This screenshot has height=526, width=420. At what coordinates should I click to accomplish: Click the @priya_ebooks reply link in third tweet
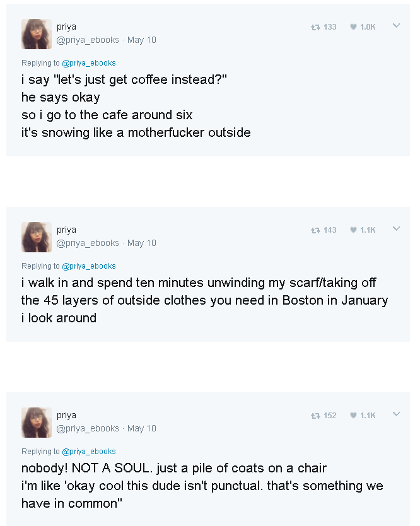89,452
